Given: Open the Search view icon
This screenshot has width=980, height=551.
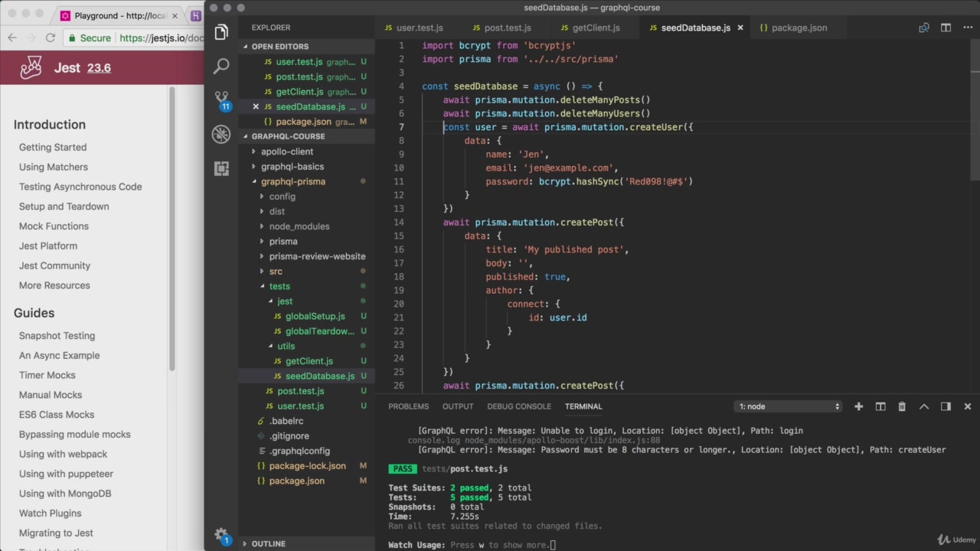Looking at the screenshot, I should (221, 67).
